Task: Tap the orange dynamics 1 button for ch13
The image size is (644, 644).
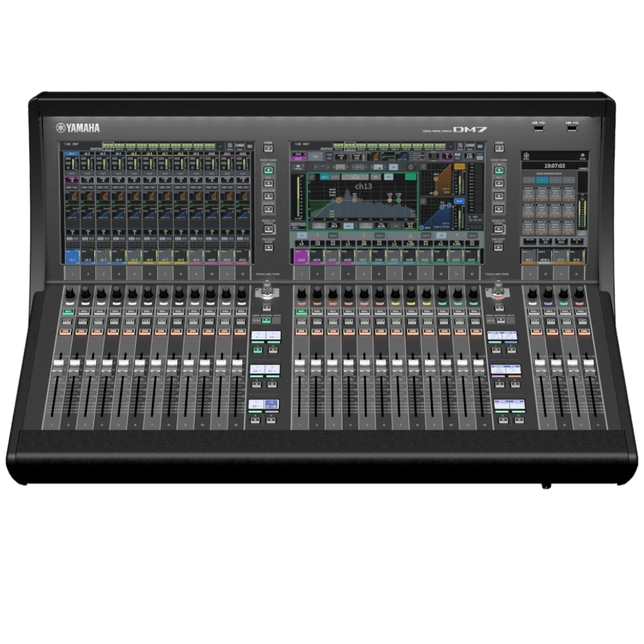Action: click(460, 166)
